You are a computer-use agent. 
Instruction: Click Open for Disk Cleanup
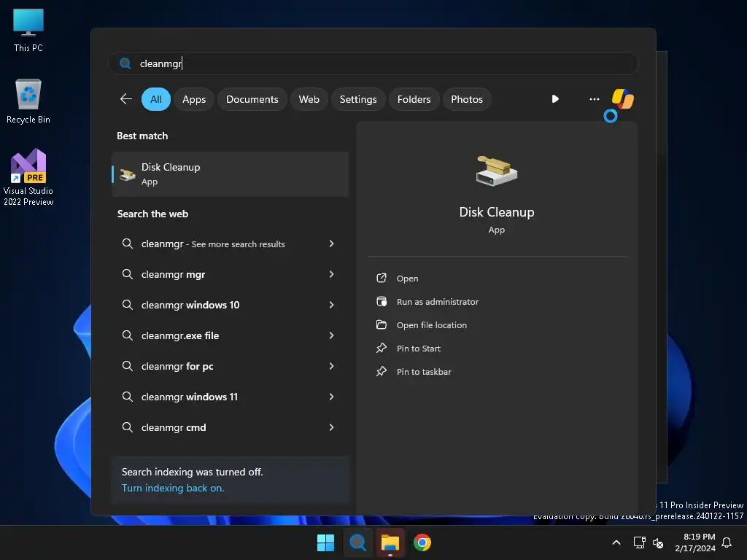[407, 279]
